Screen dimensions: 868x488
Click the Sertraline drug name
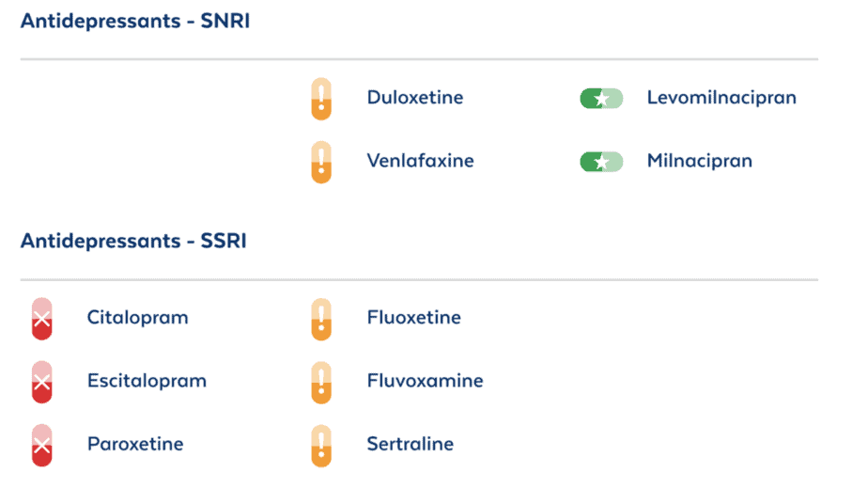click(411, 444)
